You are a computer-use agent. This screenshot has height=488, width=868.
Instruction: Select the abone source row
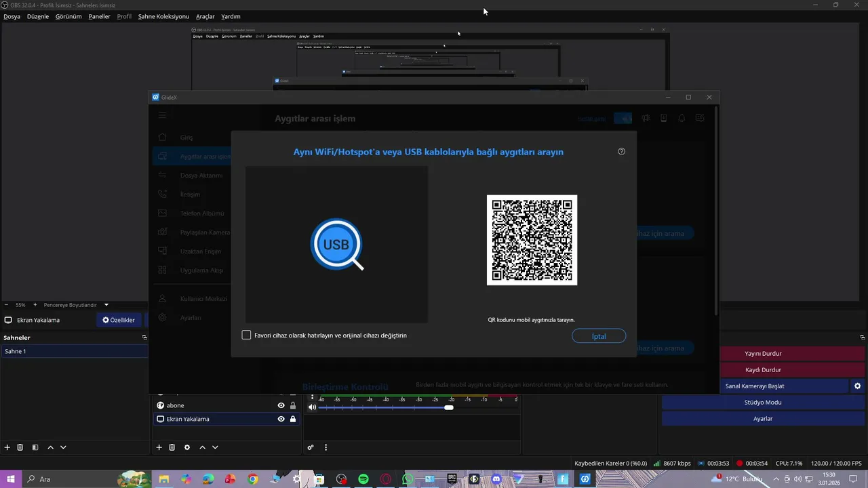[x=226, y=405]
